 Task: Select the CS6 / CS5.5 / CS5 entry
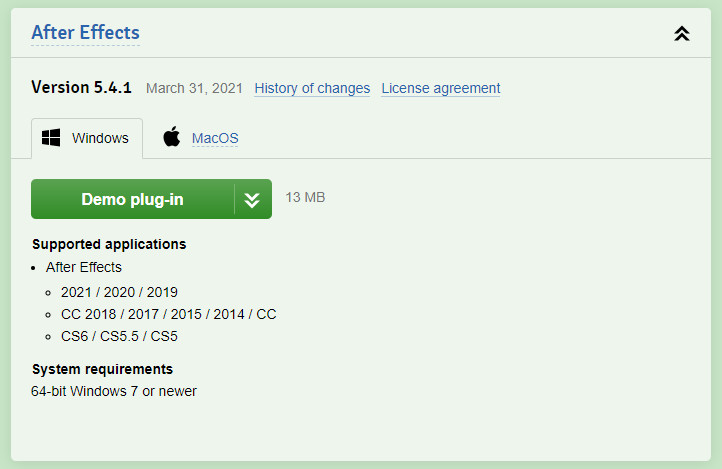pyautogui.click(x=119, y=336)
